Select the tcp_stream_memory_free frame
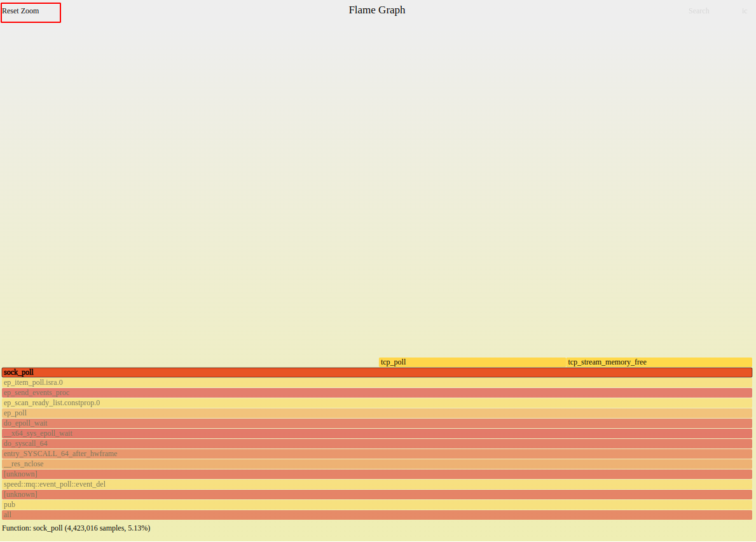Image resolution: width=756 pixels, height=542 pixels. [x=658, y=362]
